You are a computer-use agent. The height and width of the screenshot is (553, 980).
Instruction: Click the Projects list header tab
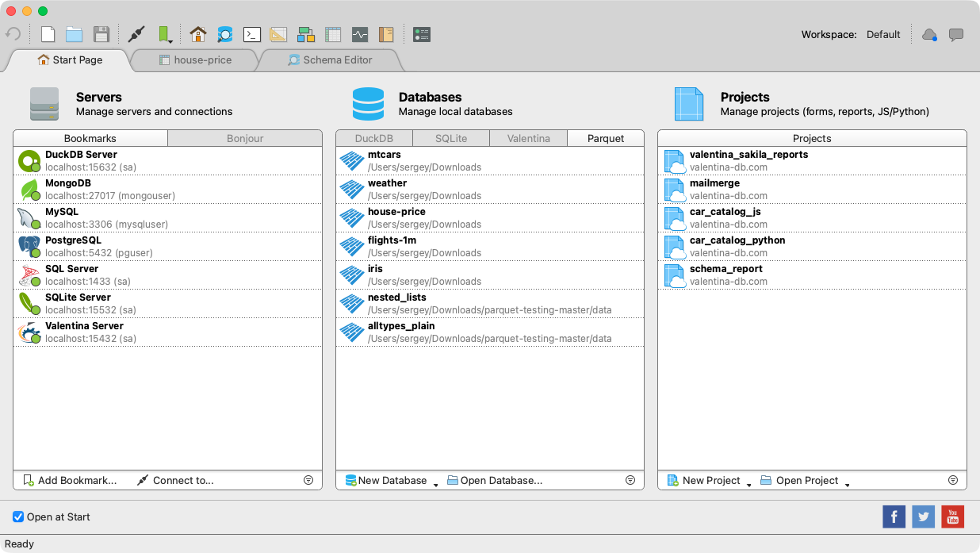(812, 138)
